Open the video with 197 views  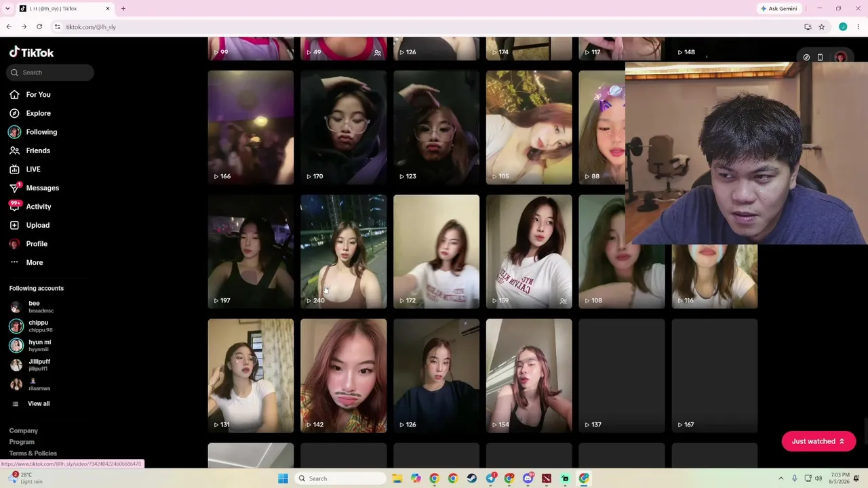click(x=251, y=251)
